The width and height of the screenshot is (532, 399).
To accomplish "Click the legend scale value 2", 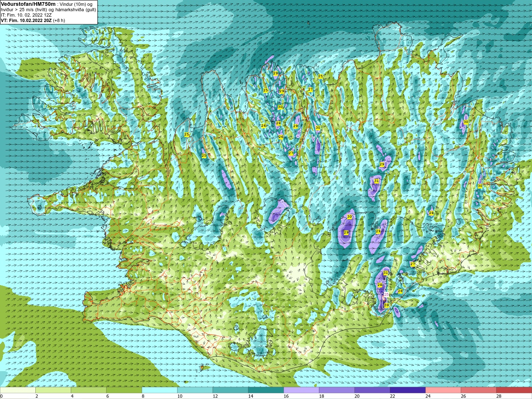I will click(x=37, y=396).
